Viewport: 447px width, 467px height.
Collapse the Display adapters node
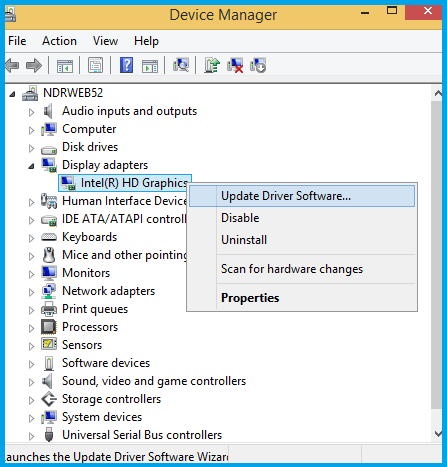31,166
